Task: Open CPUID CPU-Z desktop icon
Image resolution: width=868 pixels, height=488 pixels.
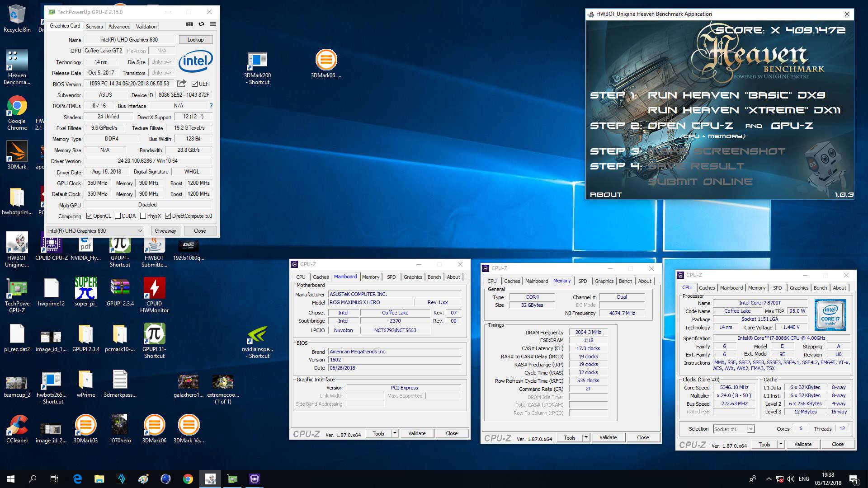Action: (52, 247)
